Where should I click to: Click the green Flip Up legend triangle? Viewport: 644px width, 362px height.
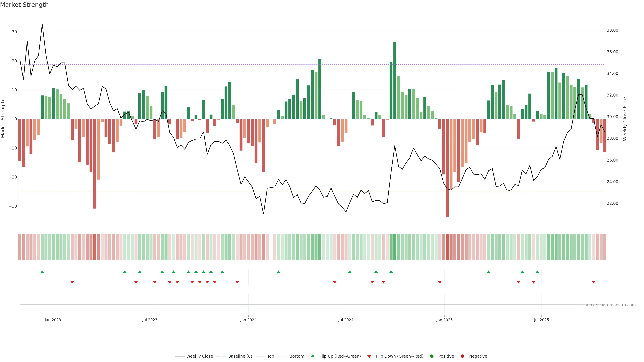click(312, 356)
